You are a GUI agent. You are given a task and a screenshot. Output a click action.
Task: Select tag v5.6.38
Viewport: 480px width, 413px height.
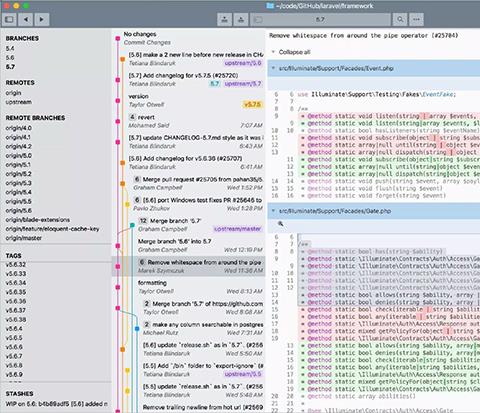(x=16, y=319)
